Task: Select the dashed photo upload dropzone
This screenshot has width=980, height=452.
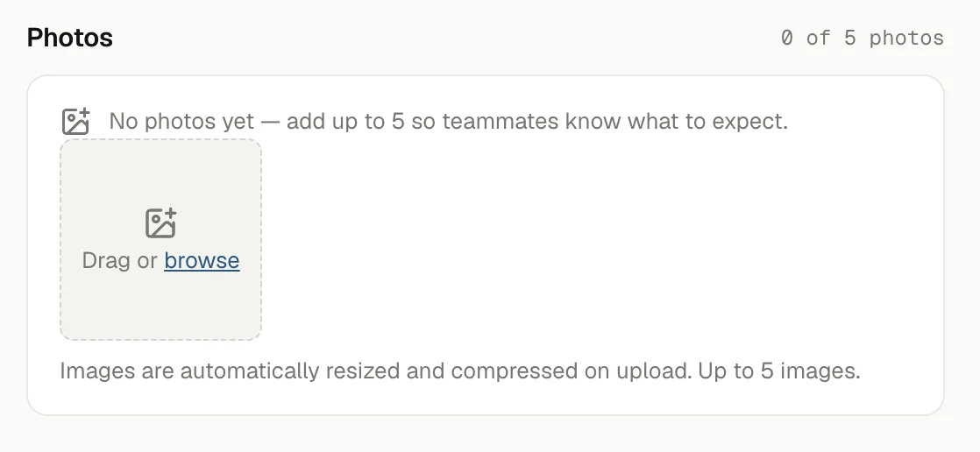Action: coord(160,240)
